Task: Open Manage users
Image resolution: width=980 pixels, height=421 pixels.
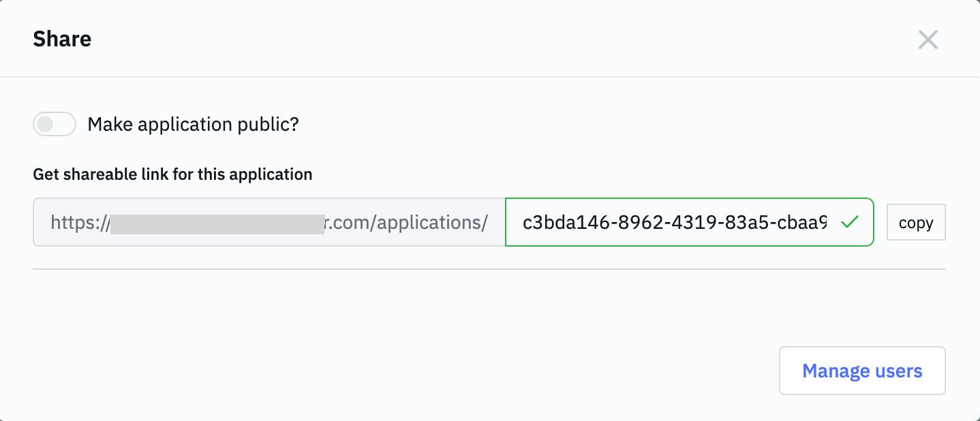Action: (861, 371)
